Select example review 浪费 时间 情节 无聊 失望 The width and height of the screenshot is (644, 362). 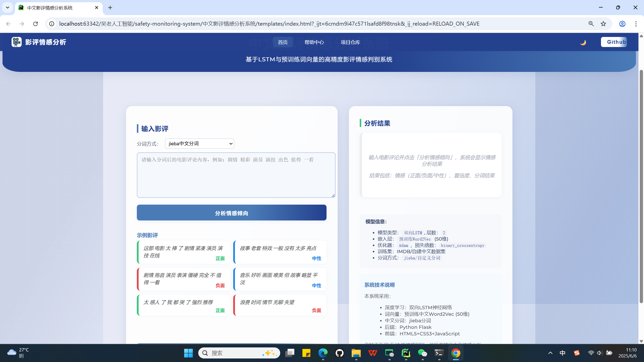[x=280, y=305]
